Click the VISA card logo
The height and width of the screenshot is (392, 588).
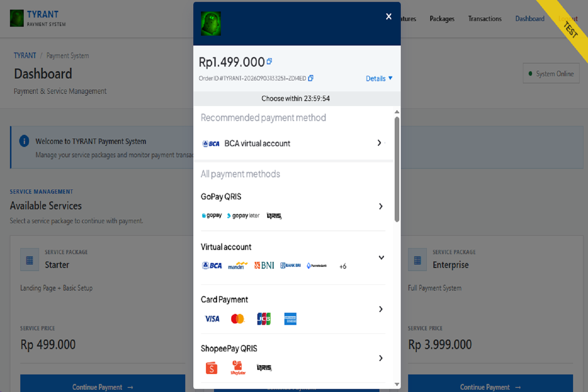click(212, 319)
